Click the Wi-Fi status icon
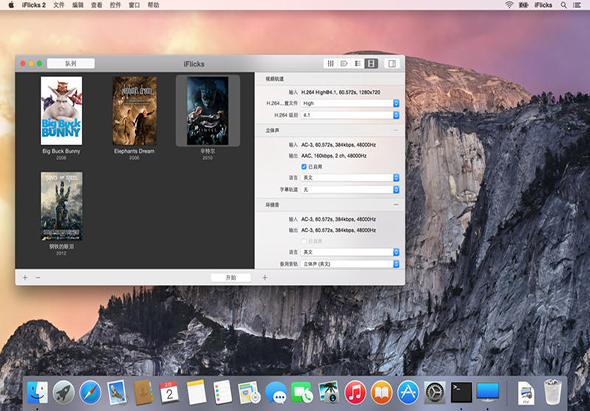The width and height of the screenshot is (590, 411). click(x=509, y=5)
